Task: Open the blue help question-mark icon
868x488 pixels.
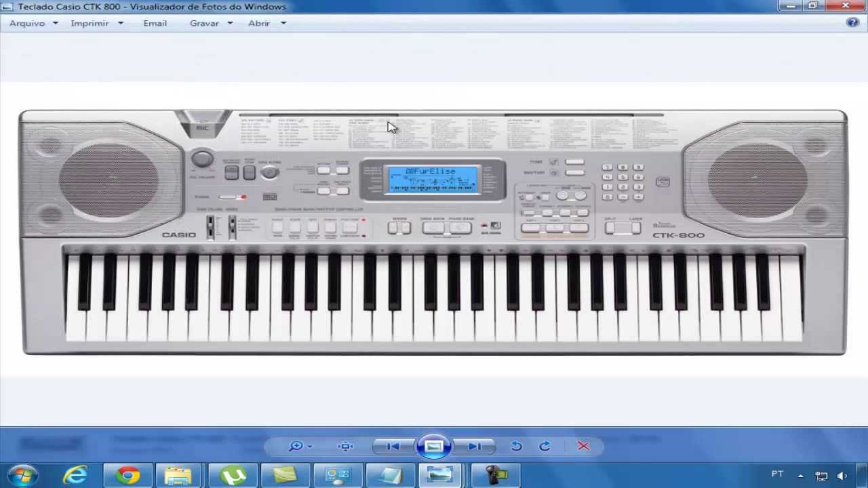Action: tap(853, 22)
